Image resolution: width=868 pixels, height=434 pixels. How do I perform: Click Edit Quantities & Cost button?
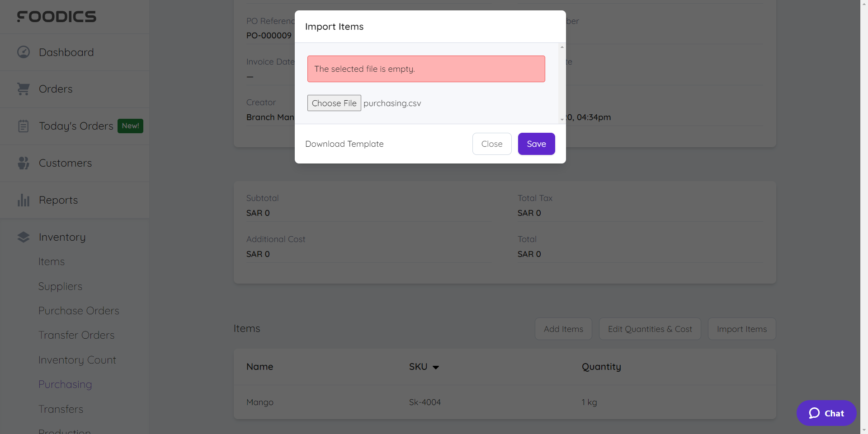pyautogui.click(x=650, y=329)
